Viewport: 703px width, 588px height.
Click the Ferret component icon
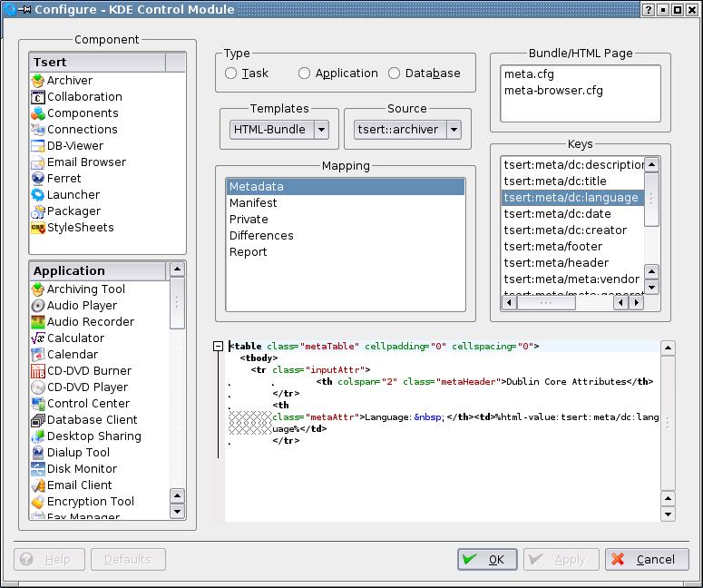click(38, 179)
